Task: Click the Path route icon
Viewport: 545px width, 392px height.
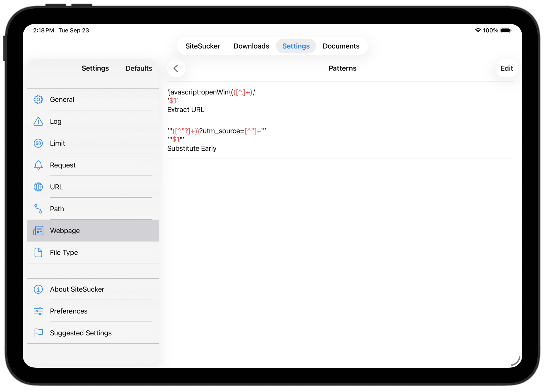Action: click(x=38, y=209)
